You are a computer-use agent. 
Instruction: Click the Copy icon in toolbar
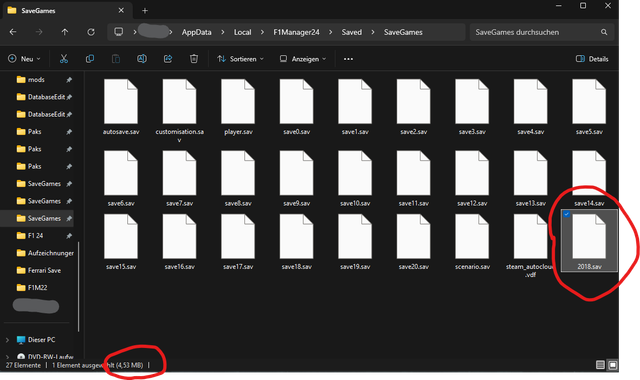[90, 59]
